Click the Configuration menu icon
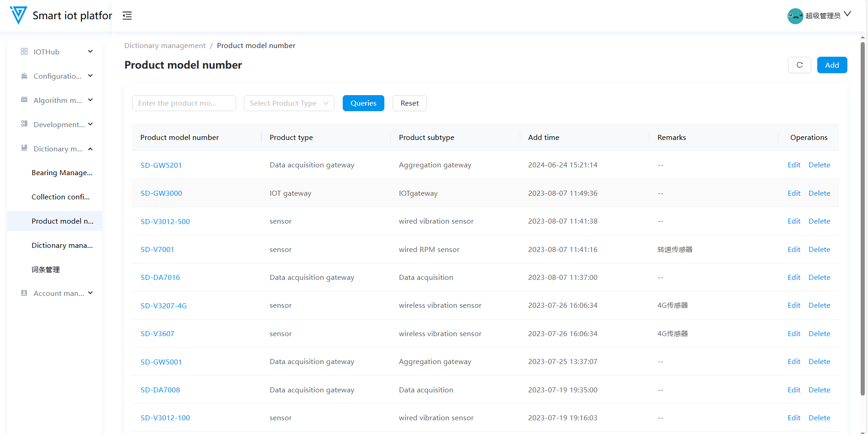Viewport: 868px width, 434px height. (x=24, y=76)
